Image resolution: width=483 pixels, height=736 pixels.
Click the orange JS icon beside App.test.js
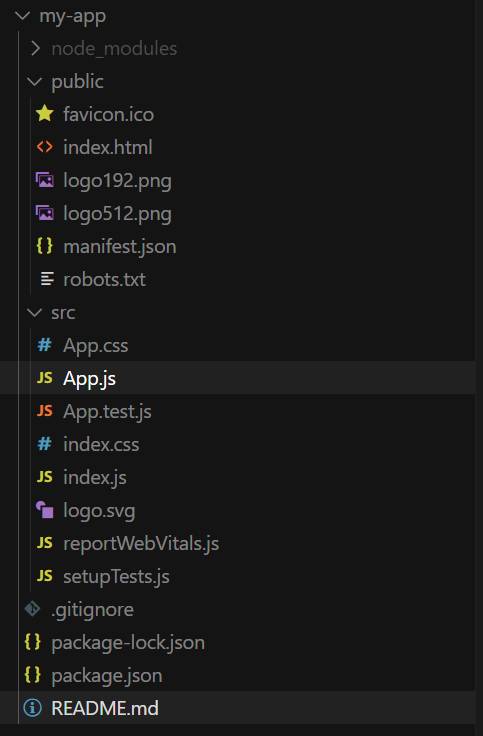click(45, 411)
